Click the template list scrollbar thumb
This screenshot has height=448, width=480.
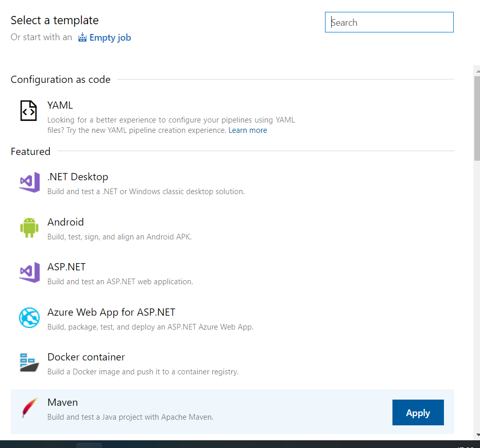tap(477, 118)
